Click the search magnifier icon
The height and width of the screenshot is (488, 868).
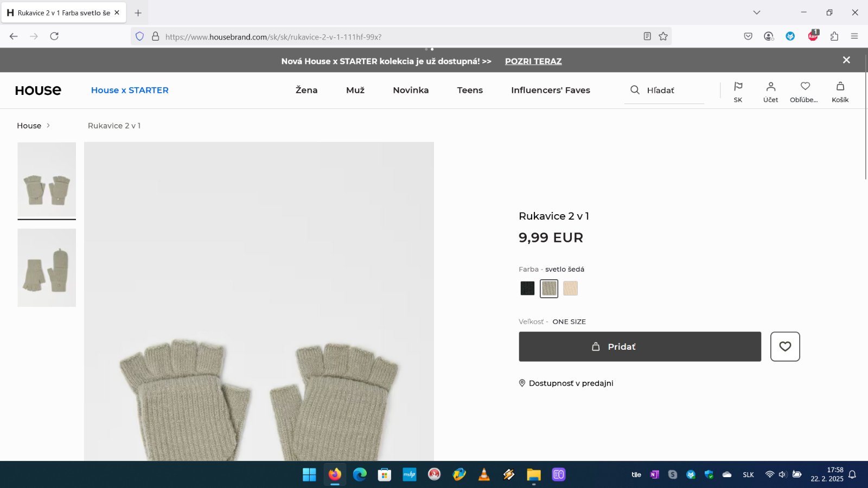click(635, 90)
